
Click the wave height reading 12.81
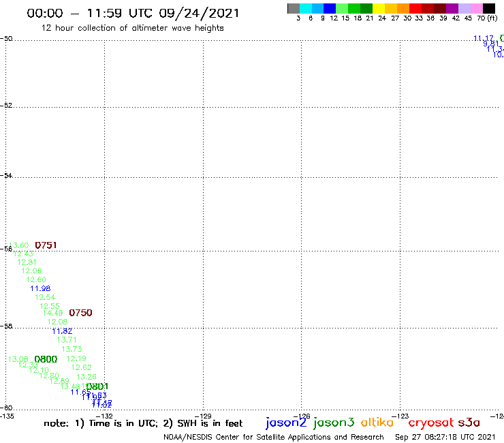pyautogui.click(x=27, y=262)
